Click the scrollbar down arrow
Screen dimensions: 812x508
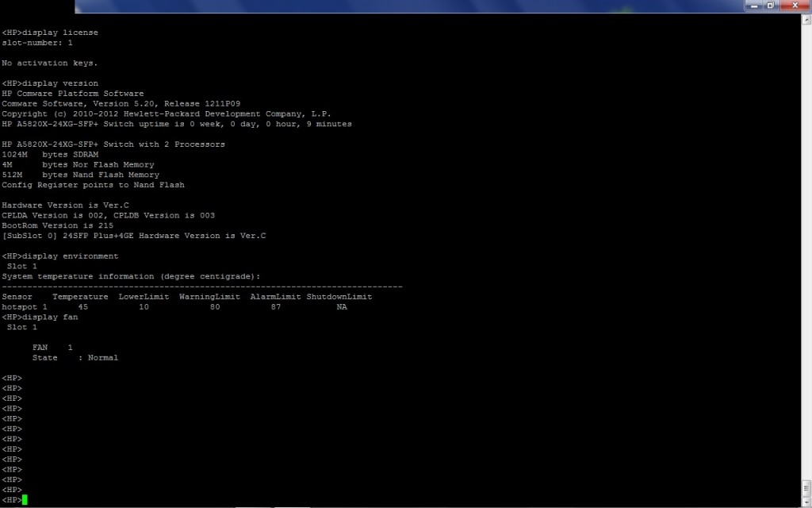[806, 502]
